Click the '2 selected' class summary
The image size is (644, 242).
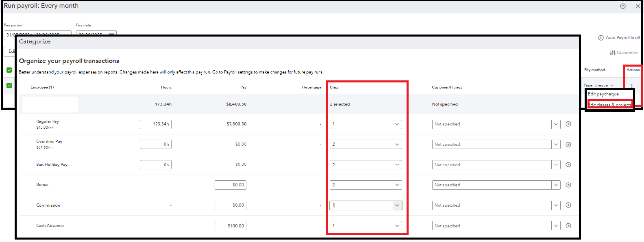click(340, 104)
